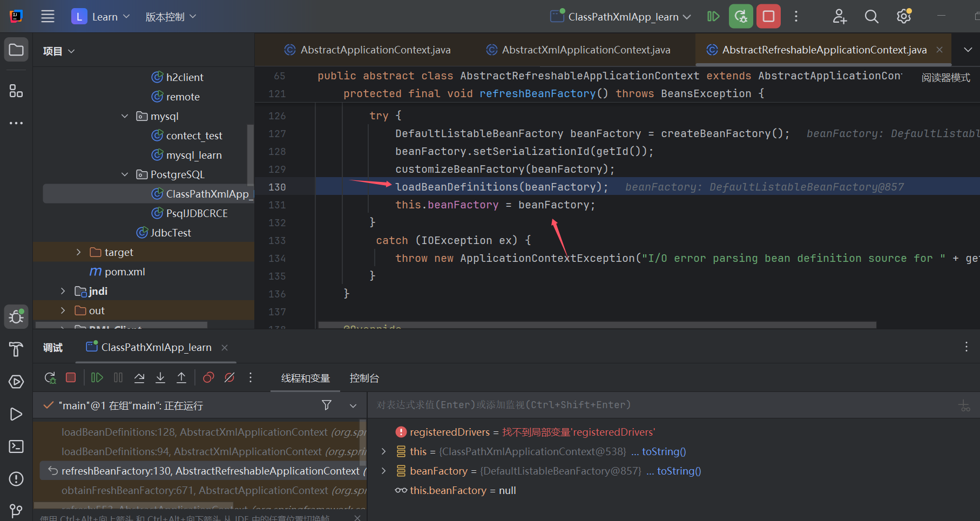Viewport: 980px width, 521px height.
Task: Open the main hamburger menu
Action: [48, 16]
